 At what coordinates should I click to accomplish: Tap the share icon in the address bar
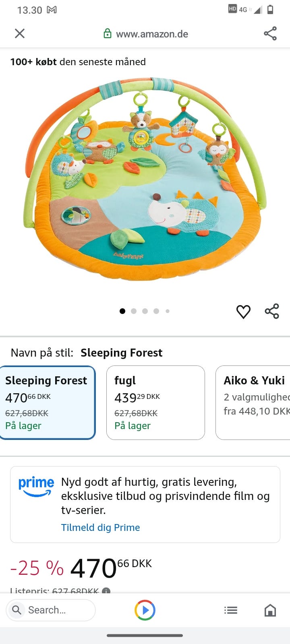pos(270,33)
